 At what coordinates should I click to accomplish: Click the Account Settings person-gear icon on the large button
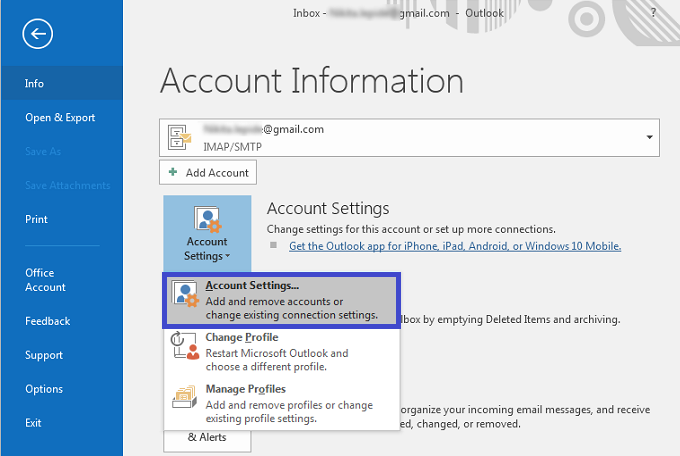[207, 219]
